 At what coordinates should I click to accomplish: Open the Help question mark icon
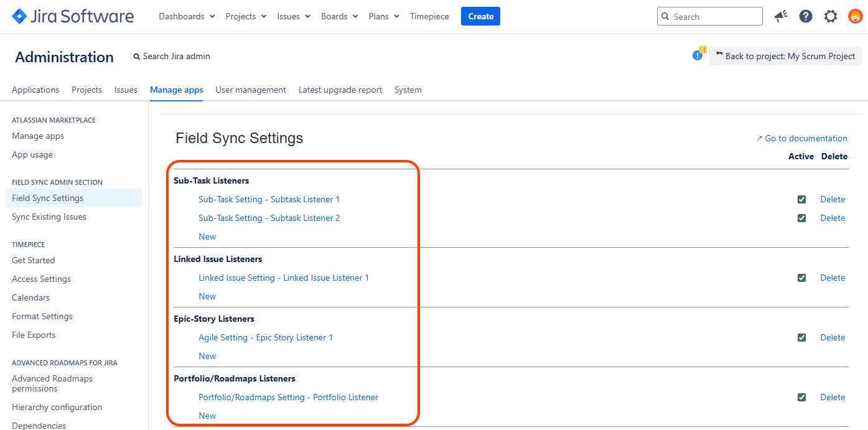pyautogui.click(x=806, y=16)
